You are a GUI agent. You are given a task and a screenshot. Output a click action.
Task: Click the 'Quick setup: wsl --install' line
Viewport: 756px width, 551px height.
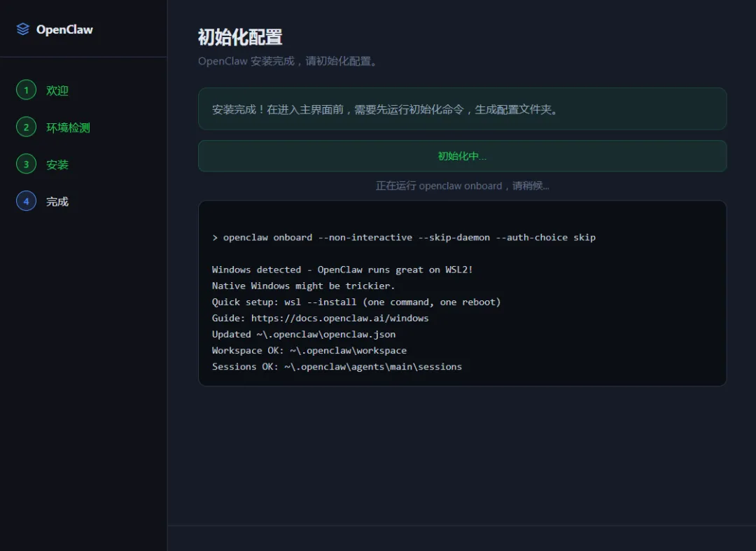tap(356, 302)
